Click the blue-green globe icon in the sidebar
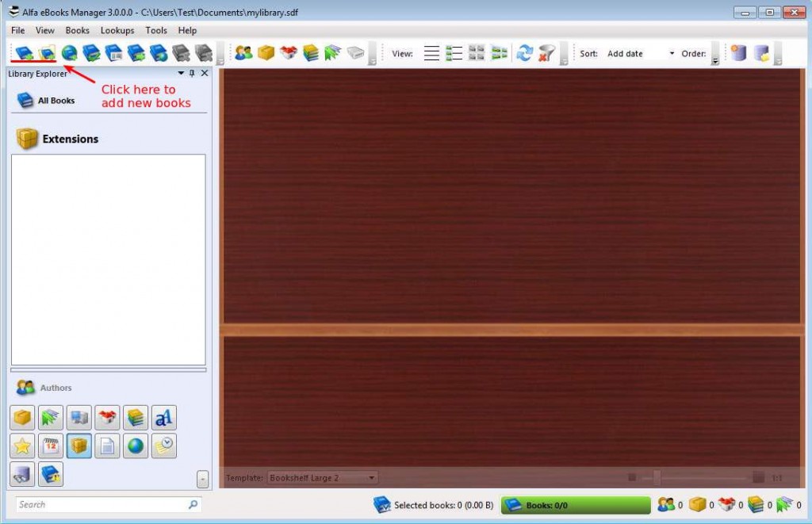The image size is (812, 524). click(x=136, y=446)
